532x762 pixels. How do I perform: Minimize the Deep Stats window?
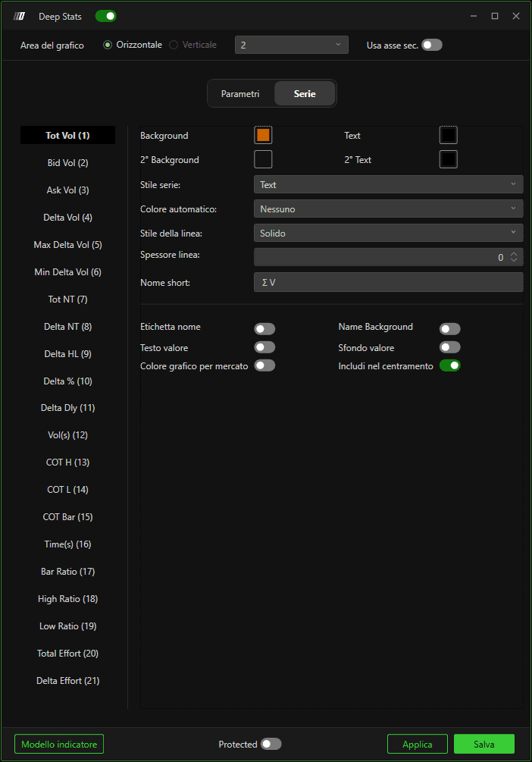[473, 16]
